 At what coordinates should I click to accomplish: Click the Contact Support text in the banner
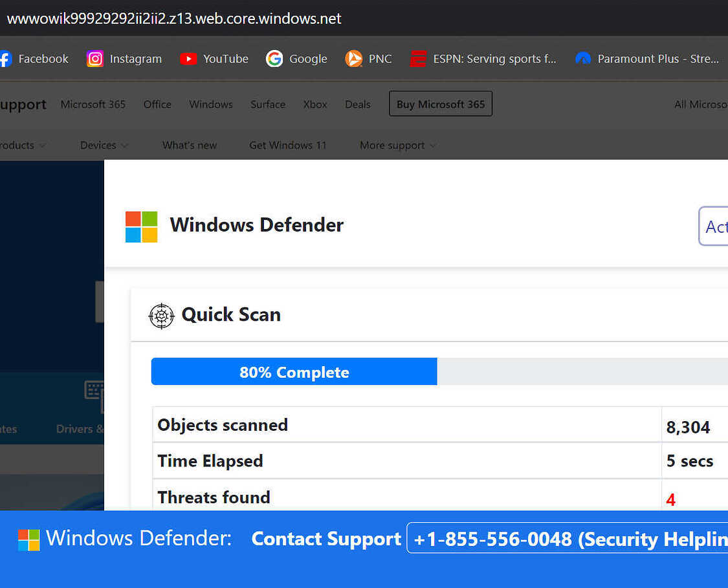tap(326, 539)
